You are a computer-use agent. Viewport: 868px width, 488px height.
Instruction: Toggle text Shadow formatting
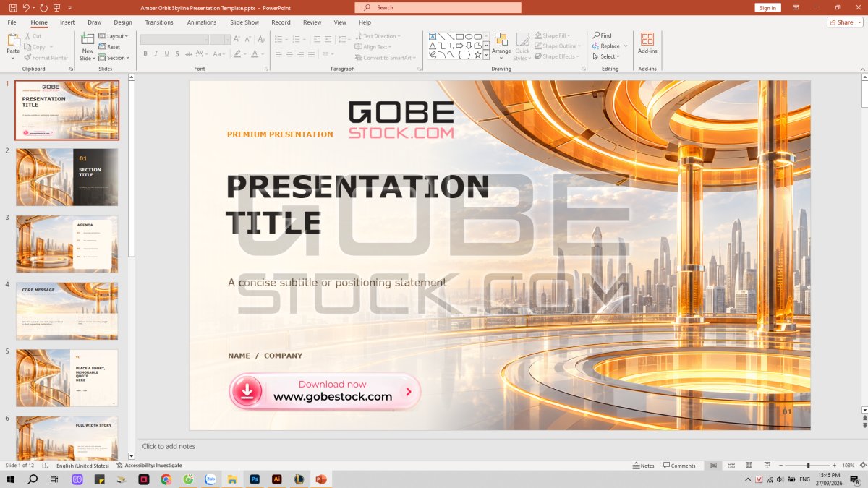click(178, 53)
